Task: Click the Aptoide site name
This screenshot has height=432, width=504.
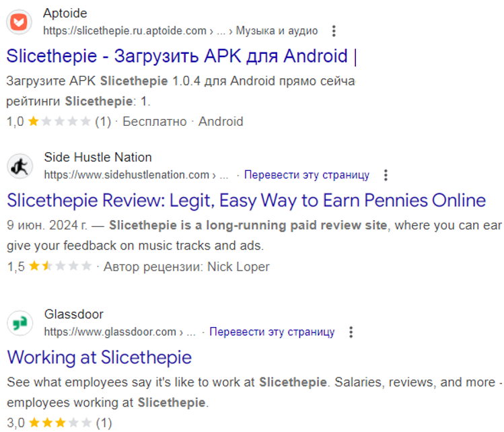Action: 65,13
